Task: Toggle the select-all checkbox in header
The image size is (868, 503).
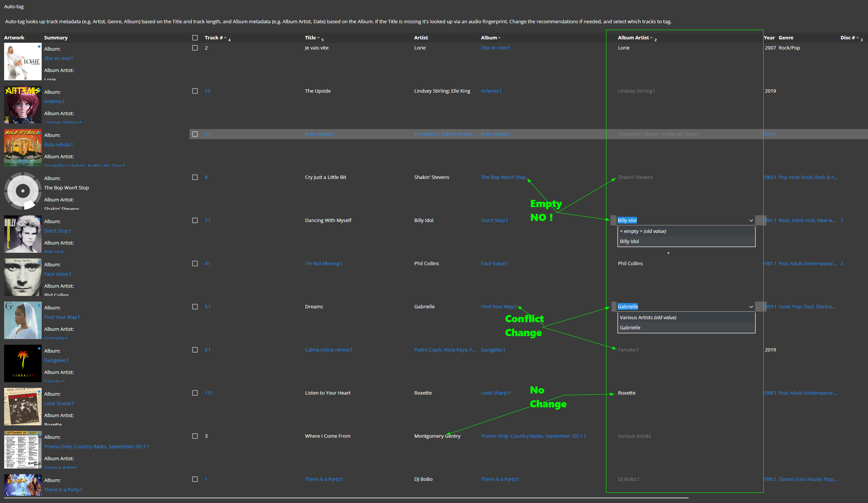Action: [195, 38]
